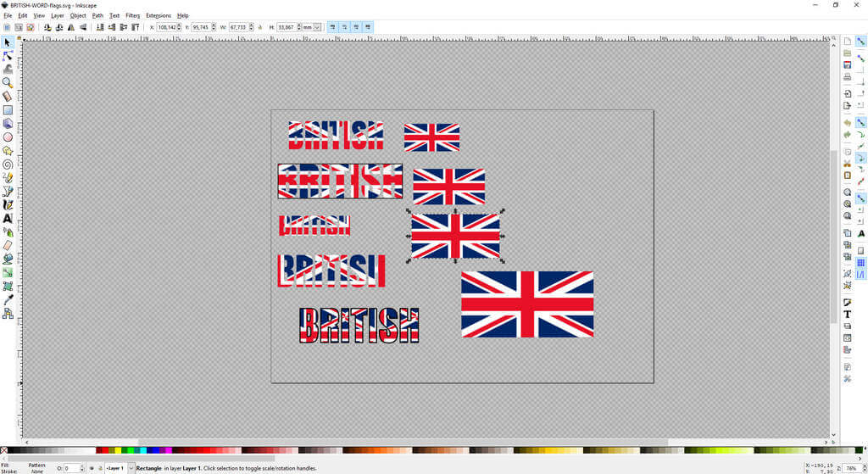868x474 pixels.
Task: Click the X position spinner arrows
Action: (x=179, y=27)
